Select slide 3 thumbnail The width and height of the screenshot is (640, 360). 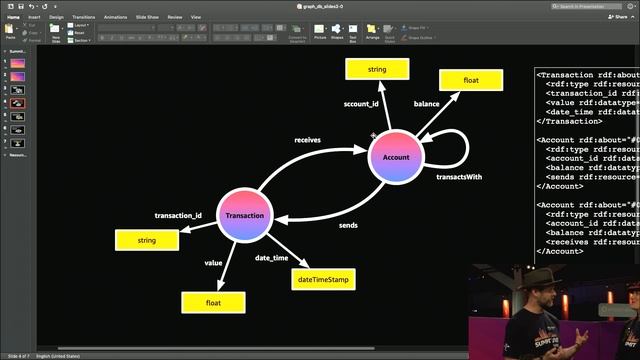(x=18, y=90)
